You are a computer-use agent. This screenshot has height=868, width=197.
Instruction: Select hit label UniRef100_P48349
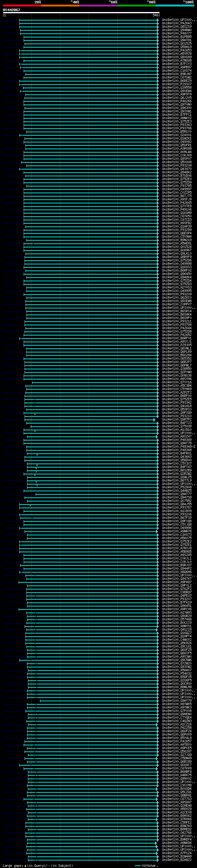[177, 440]
